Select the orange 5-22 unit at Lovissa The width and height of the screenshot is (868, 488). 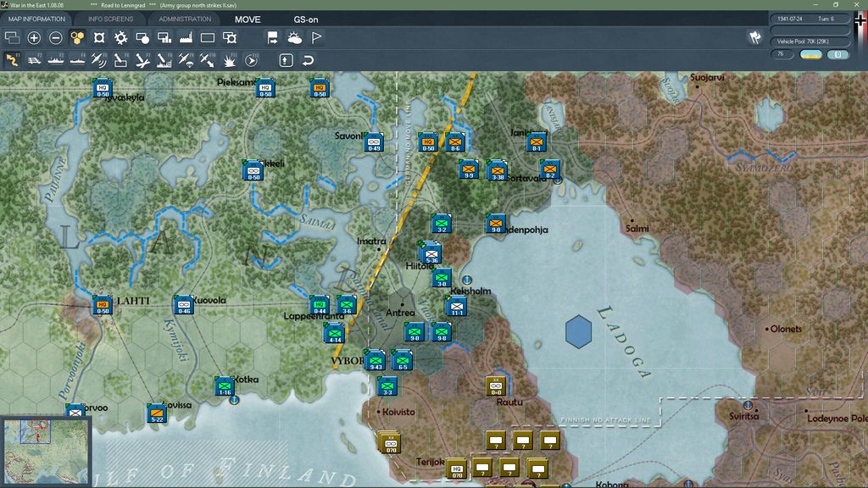tap(157, 413)
